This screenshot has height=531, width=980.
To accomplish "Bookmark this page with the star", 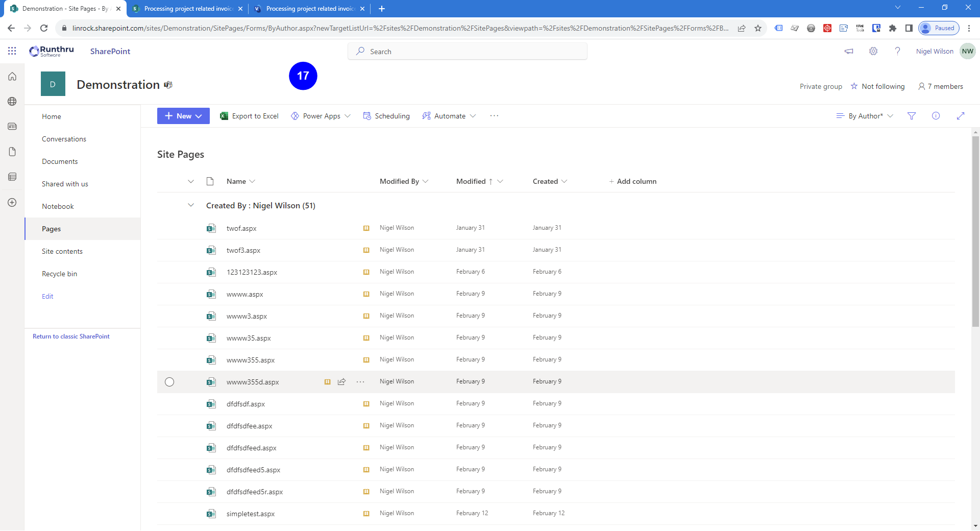I will point(758,28).
